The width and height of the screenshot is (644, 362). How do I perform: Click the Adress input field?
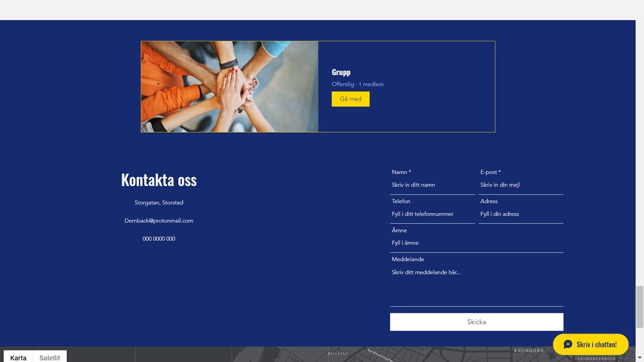click(x=520, y=214)
